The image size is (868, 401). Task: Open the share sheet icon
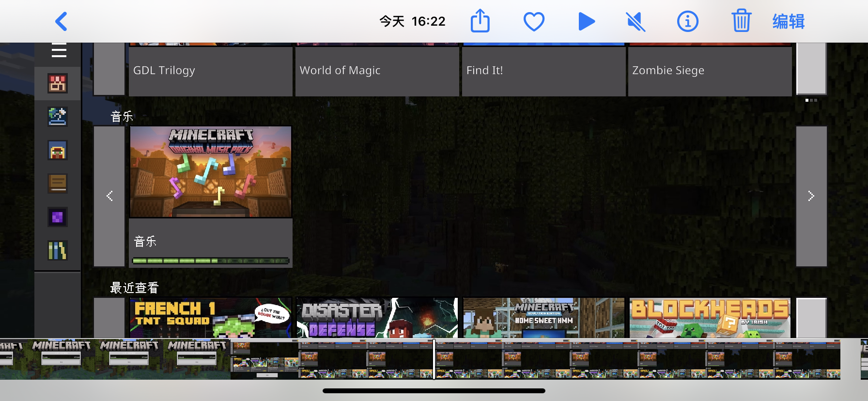tap(480, 21)
